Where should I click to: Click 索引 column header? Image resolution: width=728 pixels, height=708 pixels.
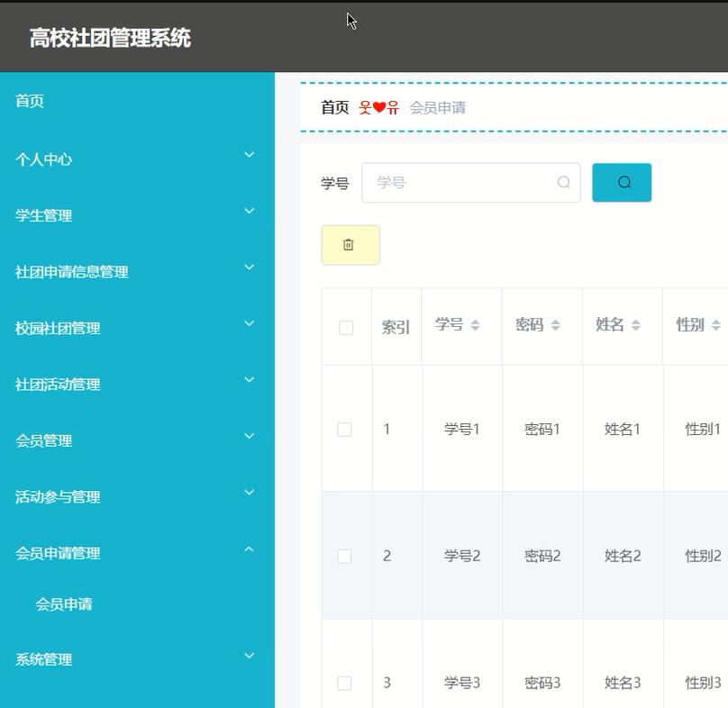[396, 327]
